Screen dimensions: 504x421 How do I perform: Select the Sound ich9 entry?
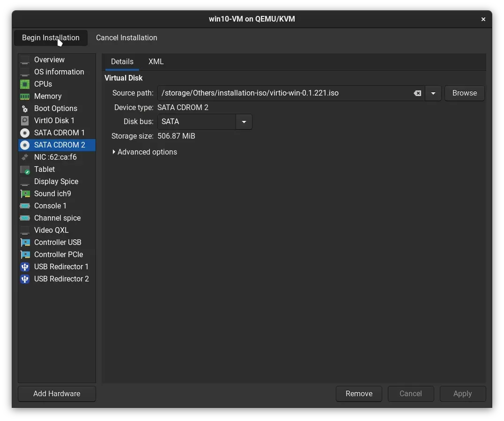pyautogui.click(x=57, y=194)
